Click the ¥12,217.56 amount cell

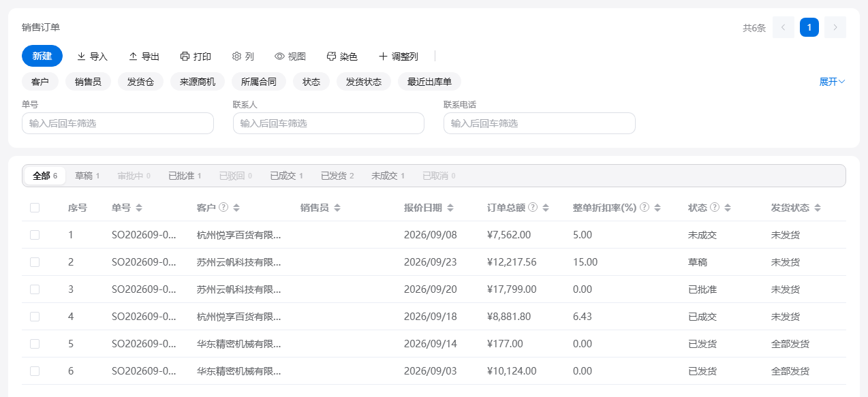coord(512,262)
